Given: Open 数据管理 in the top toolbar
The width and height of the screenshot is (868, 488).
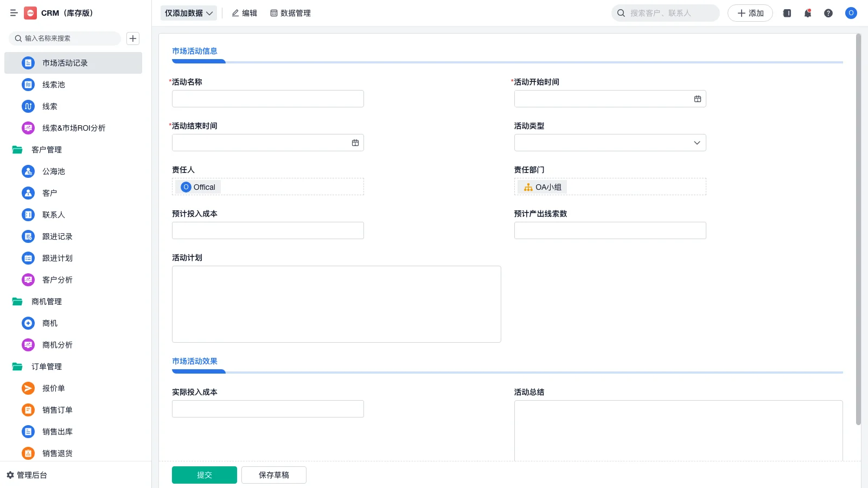Looking at the screenshot, I should [x=290, y=13].
